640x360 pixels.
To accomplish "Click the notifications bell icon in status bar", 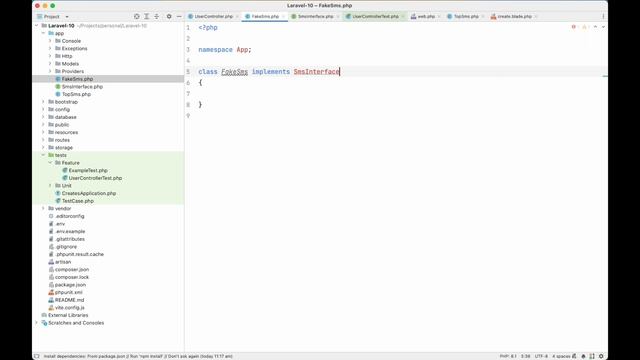I will tap(583, 356).
